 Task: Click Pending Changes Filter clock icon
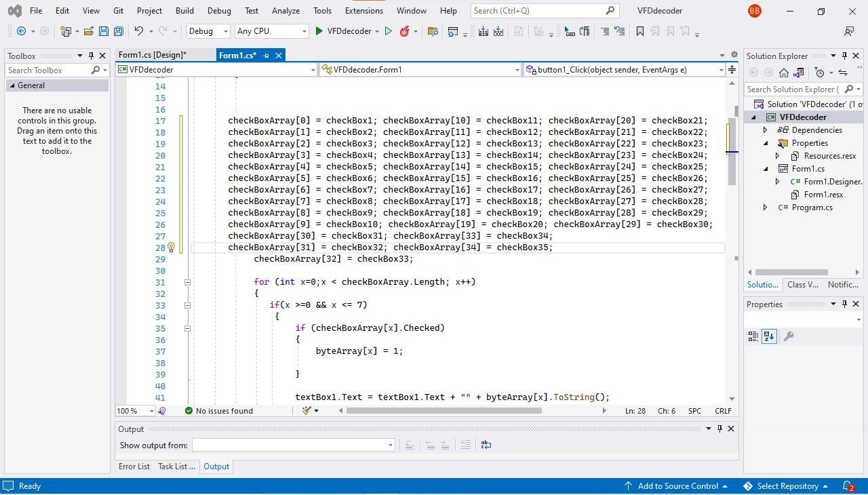(819, 73)
